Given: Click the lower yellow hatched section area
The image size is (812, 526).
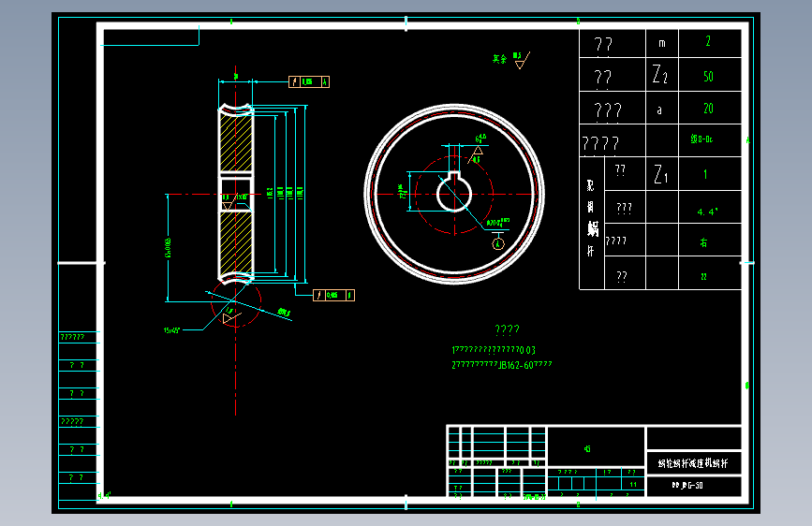Looking at the screenshot, I should coord(236,242).
